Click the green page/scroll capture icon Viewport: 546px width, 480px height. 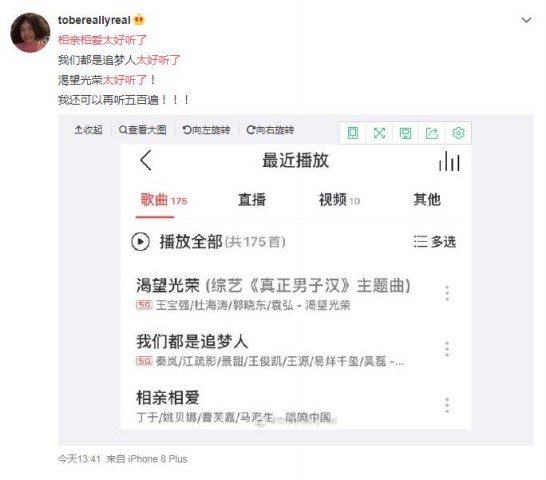[x=353, y=133]
